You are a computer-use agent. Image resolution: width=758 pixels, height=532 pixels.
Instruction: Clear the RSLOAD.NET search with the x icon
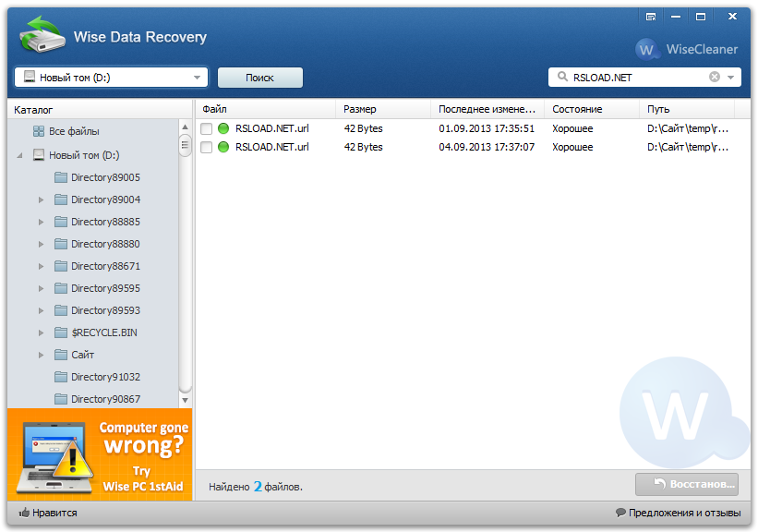pyautogui.click(x=715, y=78)
